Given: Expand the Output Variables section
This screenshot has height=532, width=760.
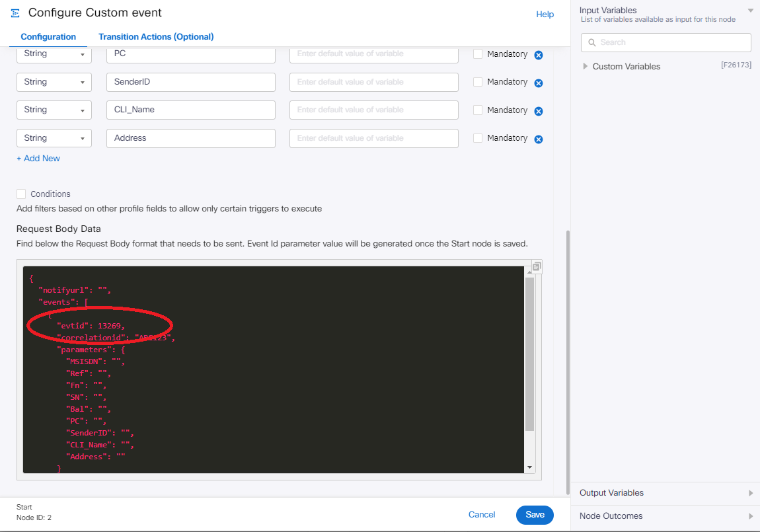Looking at the screenshot, I should coord(750,493).
